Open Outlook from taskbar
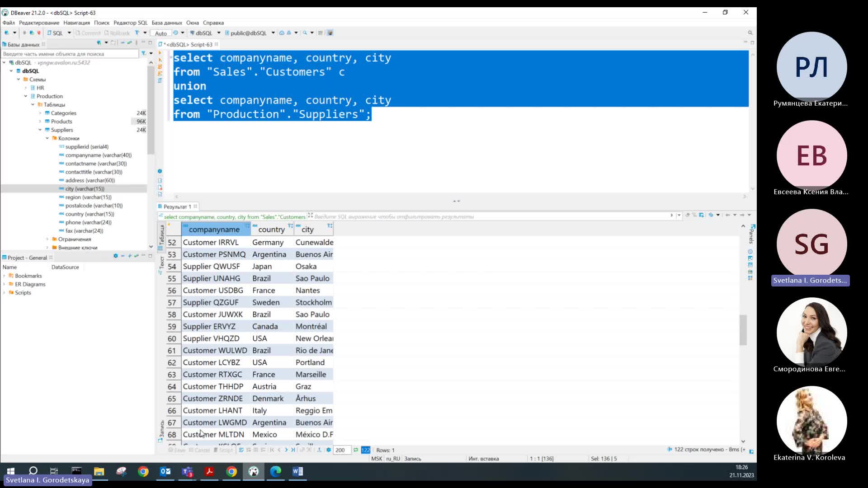 tap(165, 472)
